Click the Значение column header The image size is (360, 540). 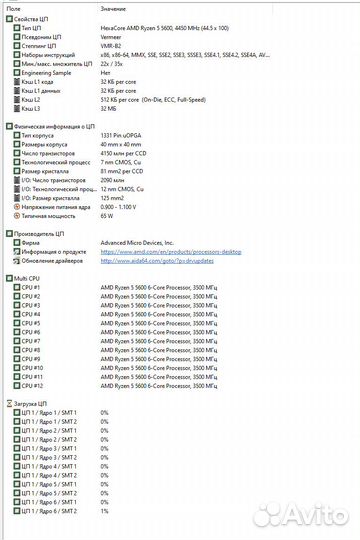pyautogui.click(x=113, y=9)
